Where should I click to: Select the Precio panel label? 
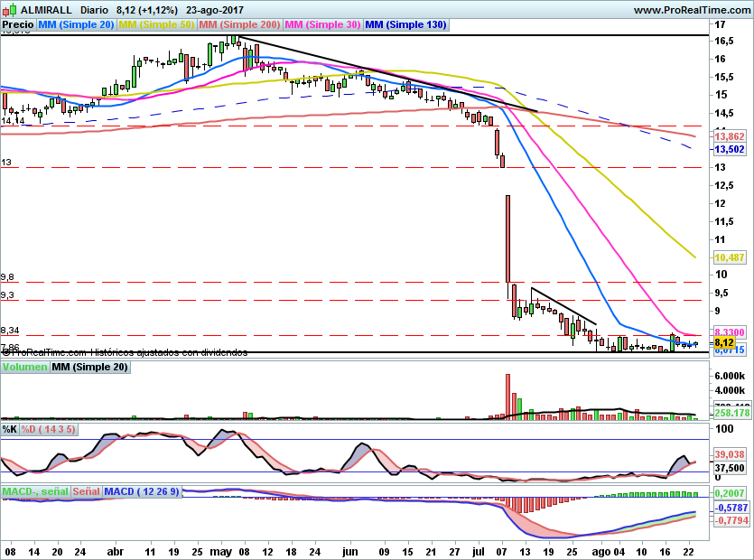[18, 24]
